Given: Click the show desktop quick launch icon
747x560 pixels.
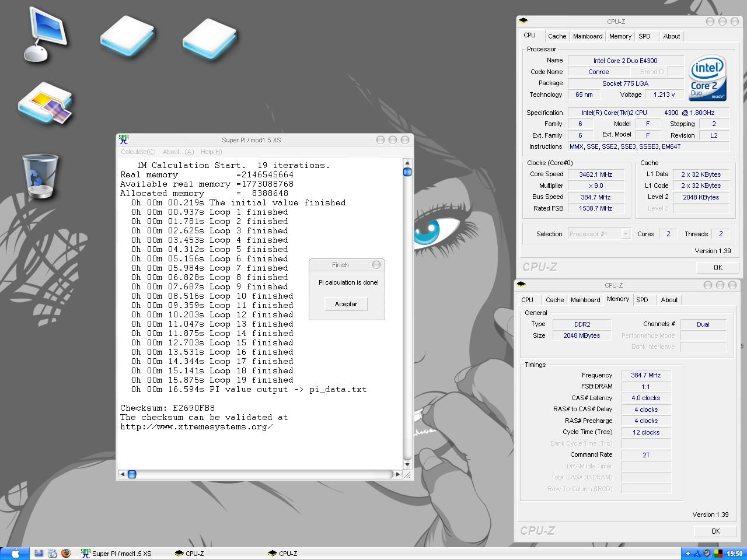Looking at the screenshot, I should click(39, 554).
